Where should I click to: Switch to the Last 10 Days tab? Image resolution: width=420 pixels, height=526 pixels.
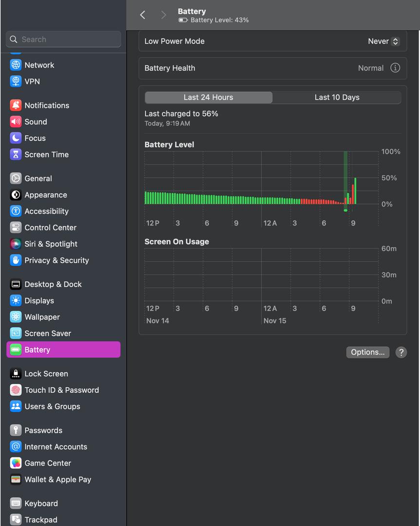[337, 97]
